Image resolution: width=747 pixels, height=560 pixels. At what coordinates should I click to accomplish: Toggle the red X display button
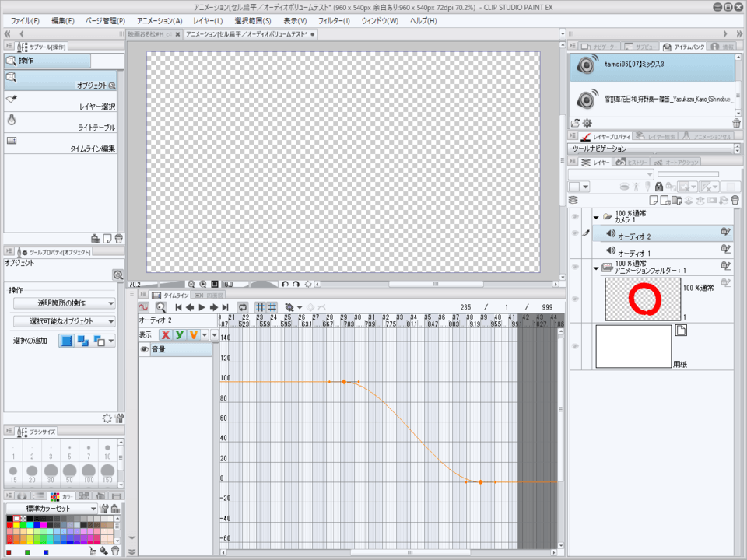(x=166, y=334)
